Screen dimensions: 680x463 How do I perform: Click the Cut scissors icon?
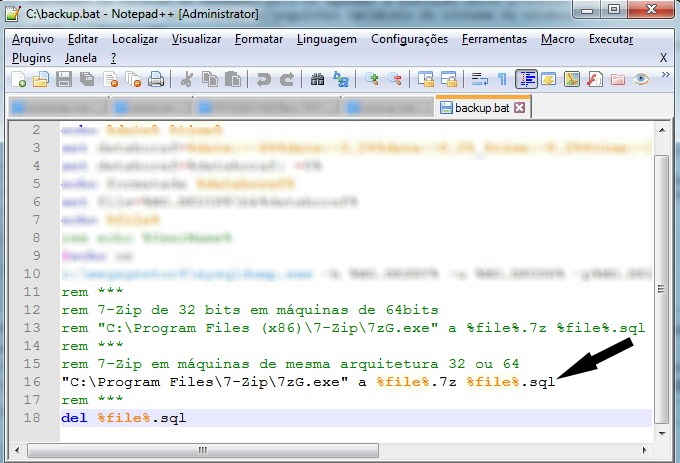tap(187, 79)
